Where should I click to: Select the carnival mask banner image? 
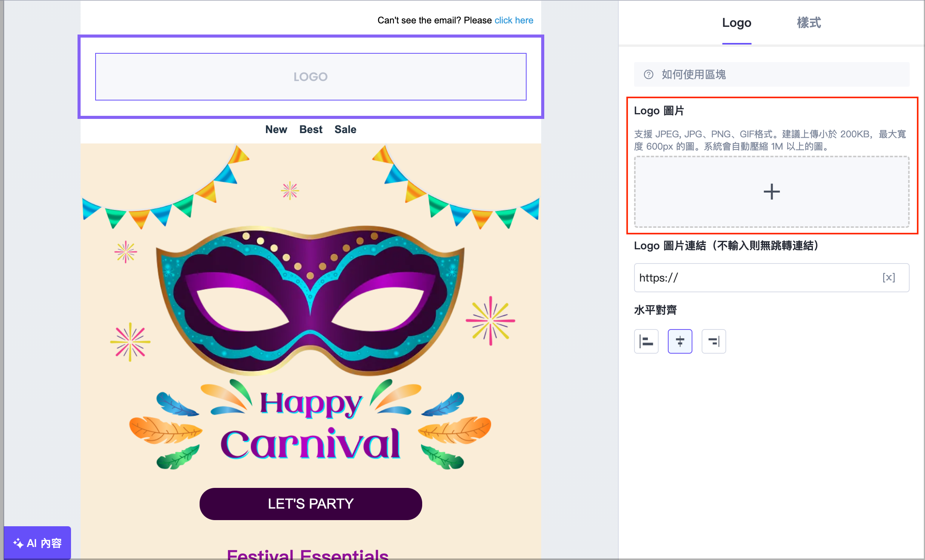tap(311, 303)
